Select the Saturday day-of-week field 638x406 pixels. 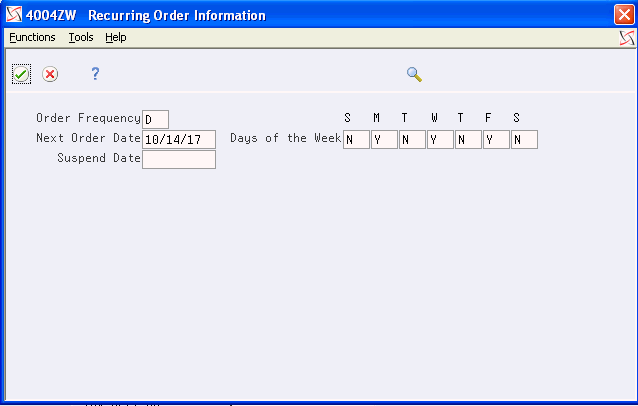(524, 140)
